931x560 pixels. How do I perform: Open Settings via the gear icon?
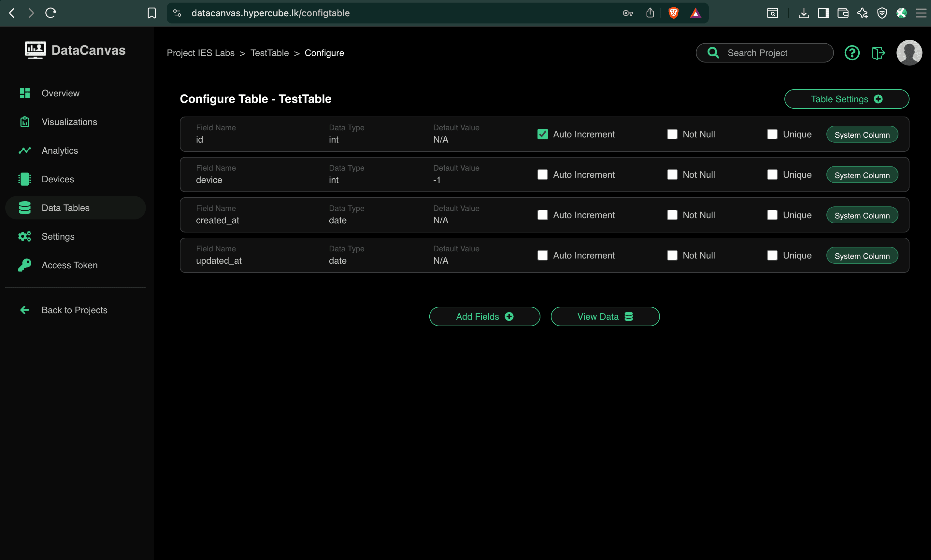(24, 236)
